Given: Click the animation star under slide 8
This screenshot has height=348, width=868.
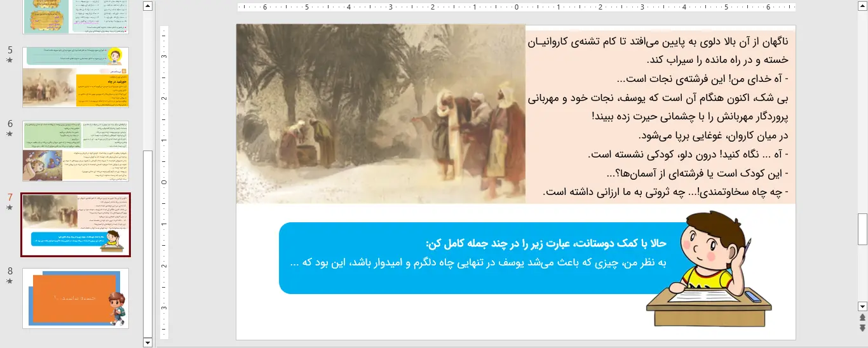Looking at the screenshot, I should [x=9, y=281].
